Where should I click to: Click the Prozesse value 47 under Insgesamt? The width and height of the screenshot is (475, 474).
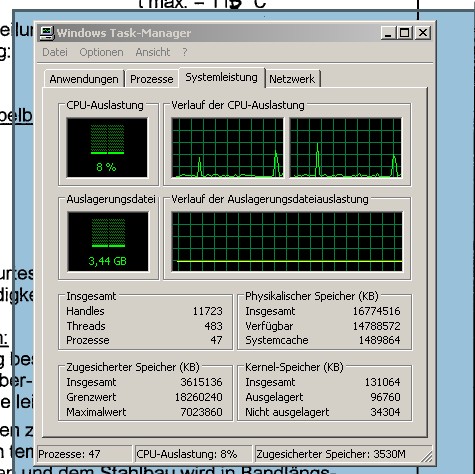(216, 340)
